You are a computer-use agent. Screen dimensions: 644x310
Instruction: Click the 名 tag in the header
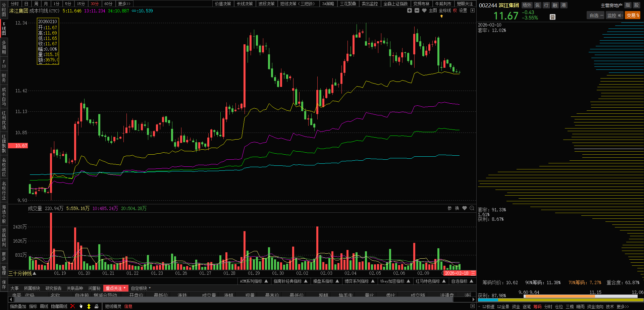click(x=538, y=5)
